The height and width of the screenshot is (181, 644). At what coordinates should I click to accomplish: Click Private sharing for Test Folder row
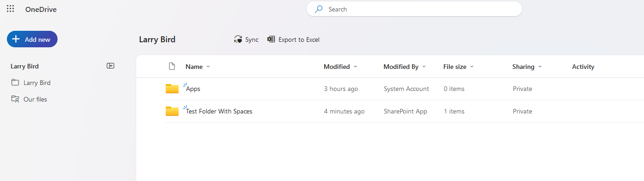(522, 111)
